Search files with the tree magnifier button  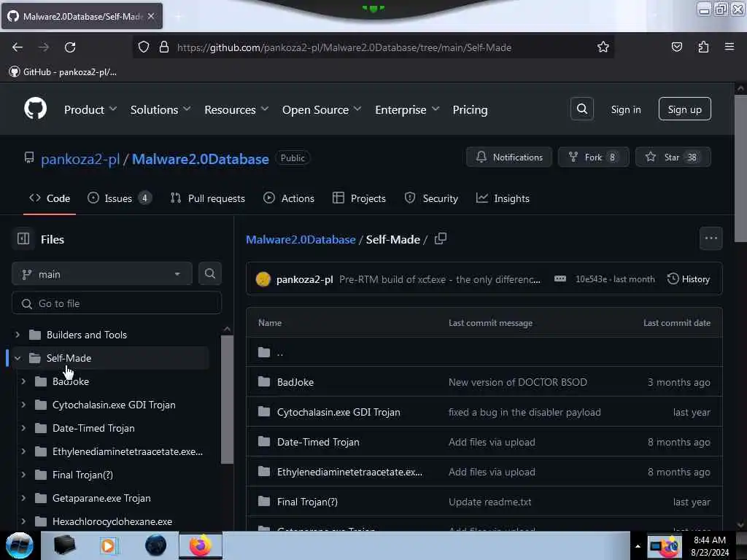click(209, 274)
